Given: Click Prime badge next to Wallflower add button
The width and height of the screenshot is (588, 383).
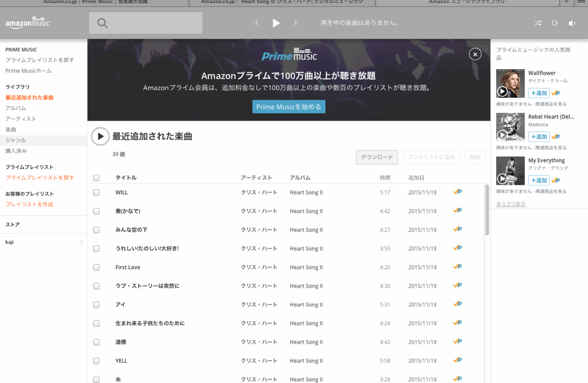Looking at the screenshot, I should (556, 93).
